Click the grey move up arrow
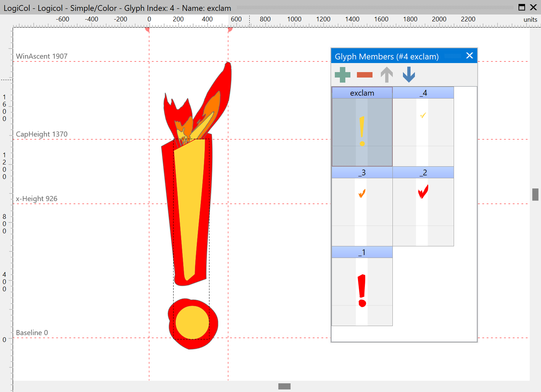The height and width of the screenshot is (392, 541). click(387, 75)
